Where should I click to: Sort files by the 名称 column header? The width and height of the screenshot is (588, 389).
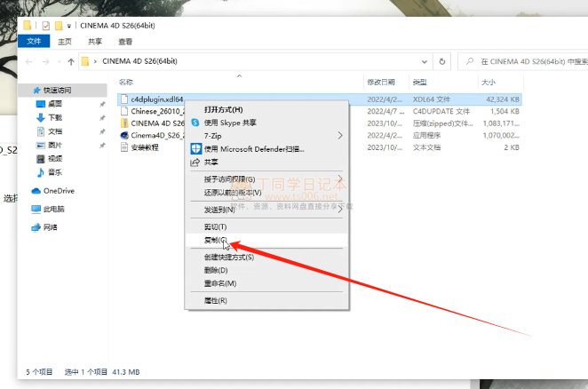[x=126, y=82]
